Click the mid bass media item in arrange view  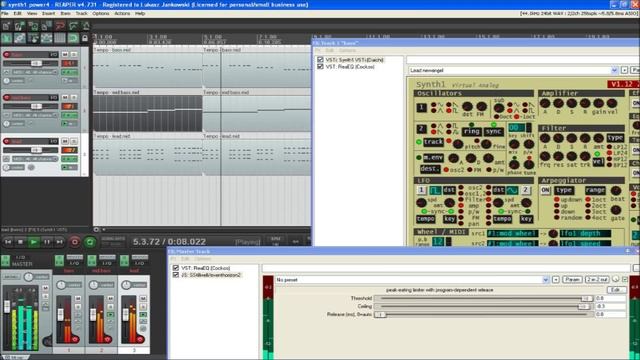[x=147, y=110]
